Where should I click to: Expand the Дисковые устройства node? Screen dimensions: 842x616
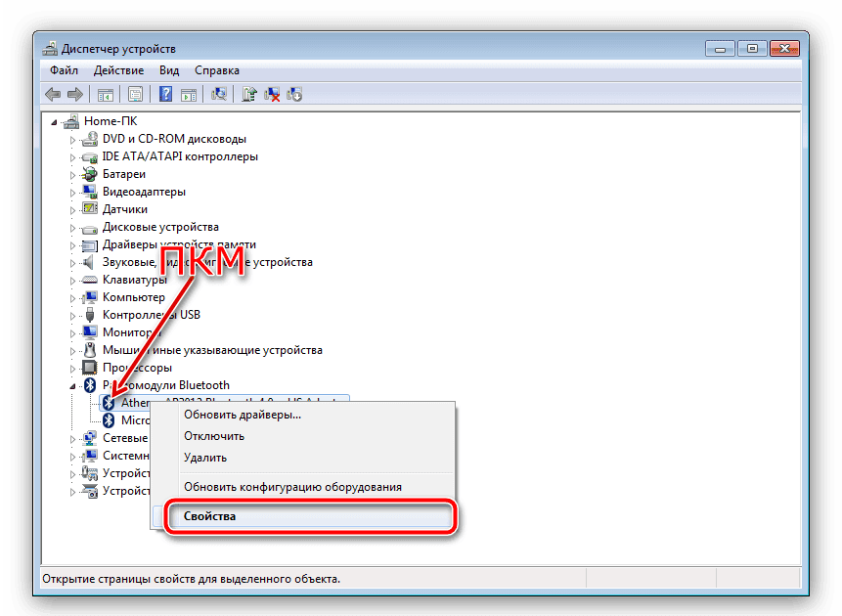coord(72,228)
